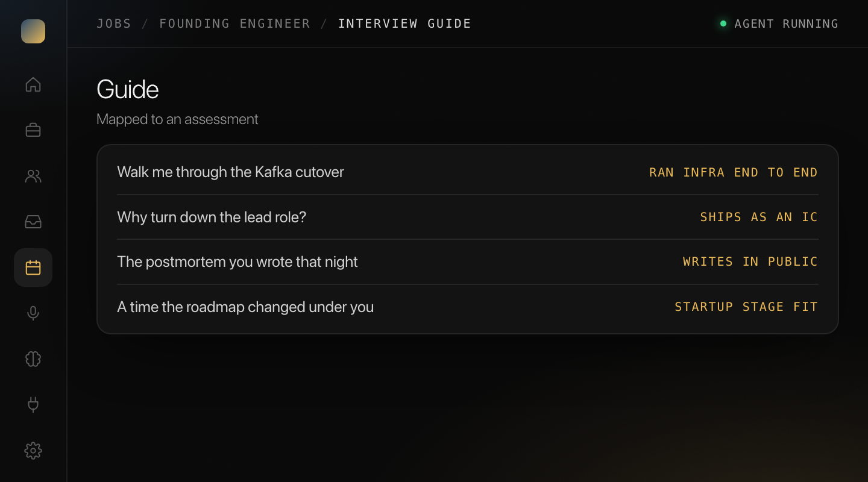Open the briefcase Jobs icon
The height and width of the screenshot is (482, 868).
coord(33,130)
